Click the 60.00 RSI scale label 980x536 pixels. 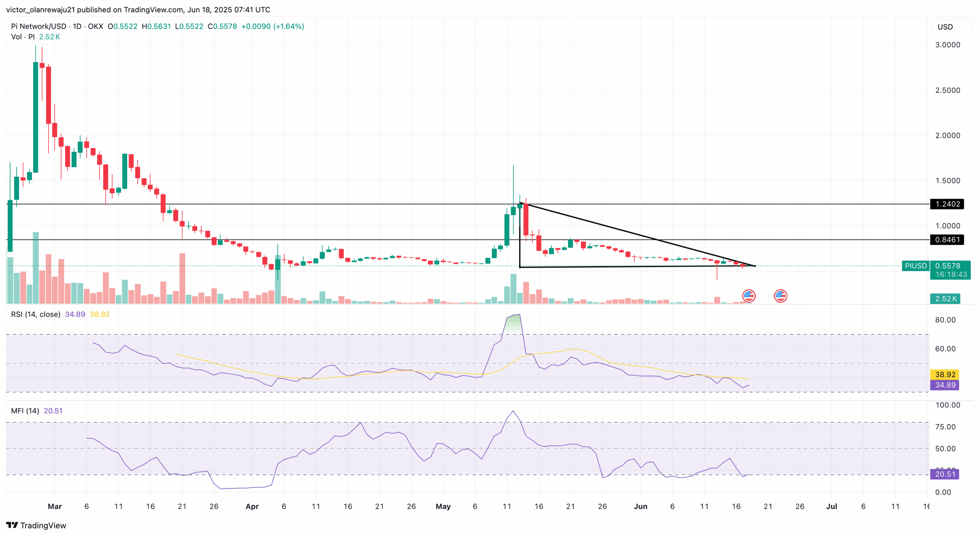click(x=945, y=349)
